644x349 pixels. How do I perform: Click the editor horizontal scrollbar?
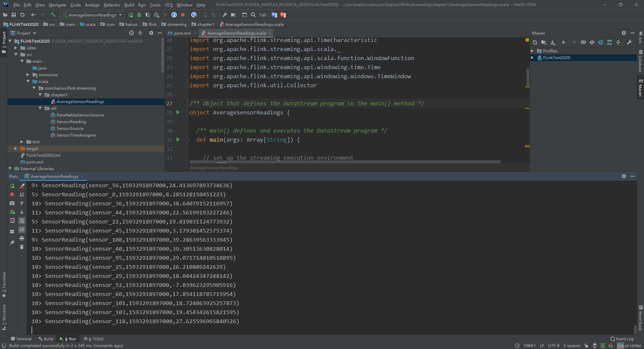pyautogui.click(x=345, y=162)
